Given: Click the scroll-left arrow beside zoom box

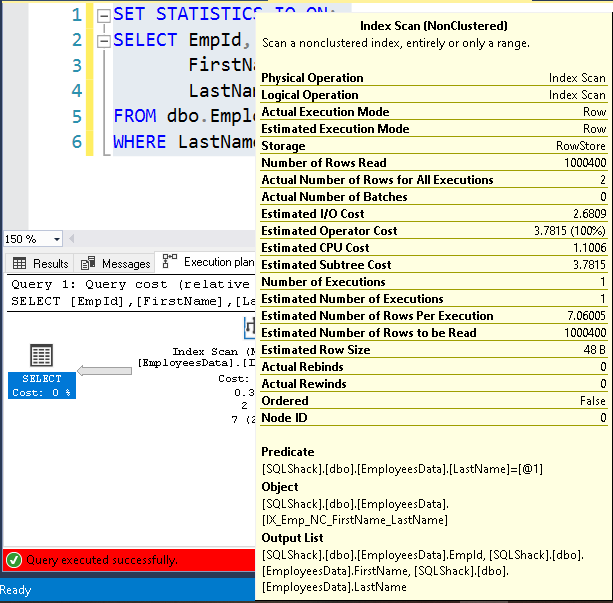Looking at the screenshot, I should 72,239.
